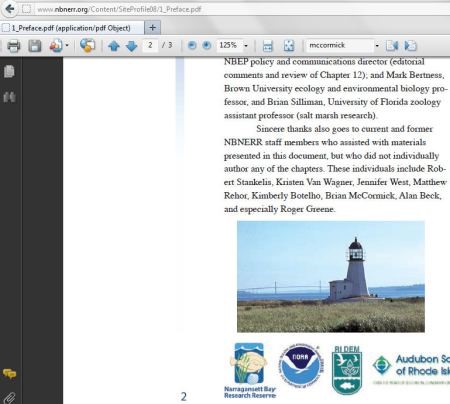
Task: Click the browser back arrow button
Action: [x=9, y=8]
